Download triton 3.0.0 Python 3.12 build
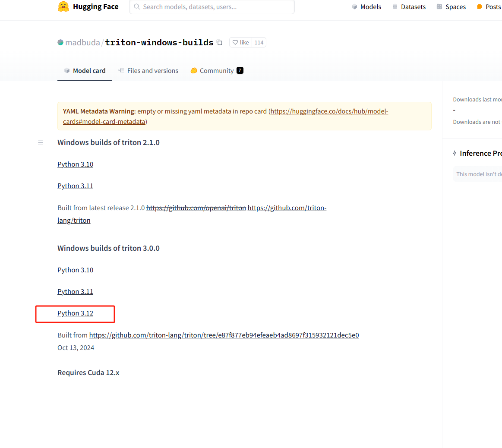 (75, 313)
